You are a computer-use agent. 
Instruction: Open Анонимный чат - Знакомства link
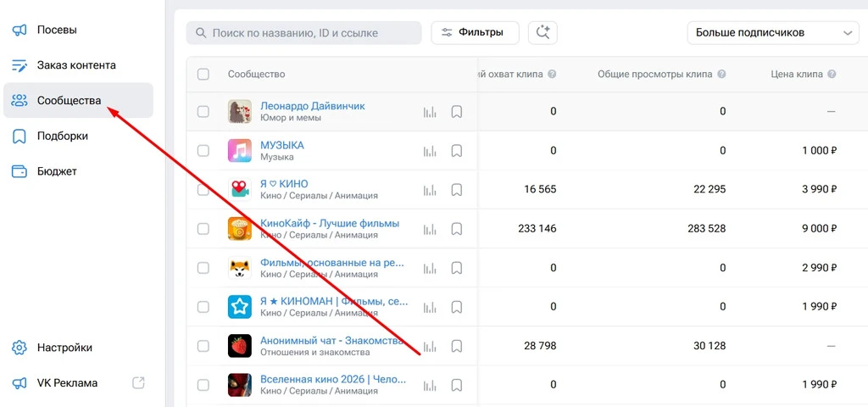coord(331,341)
